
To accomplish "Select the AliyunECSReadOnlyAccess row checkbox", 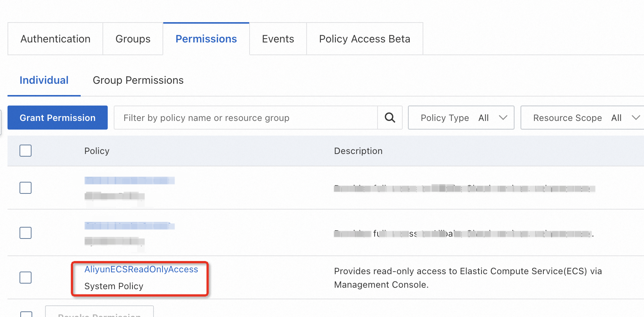I will 26,278.
